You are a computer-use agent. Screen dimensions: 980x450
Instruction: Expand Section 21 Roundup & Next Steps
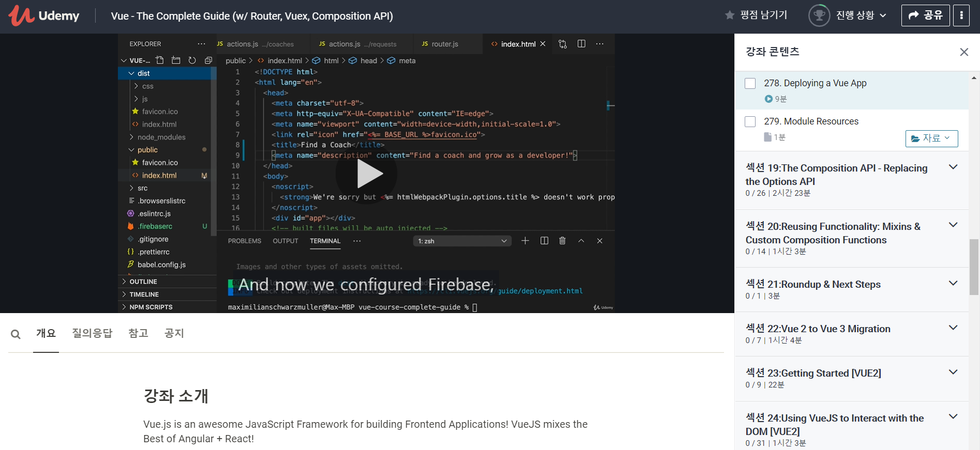tap(953, 283)
